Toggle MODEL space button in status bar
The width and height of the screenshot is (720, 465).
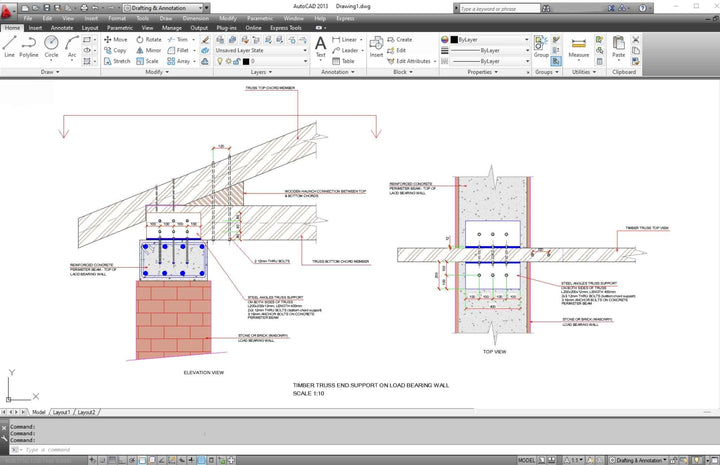(x=527, y=460)
